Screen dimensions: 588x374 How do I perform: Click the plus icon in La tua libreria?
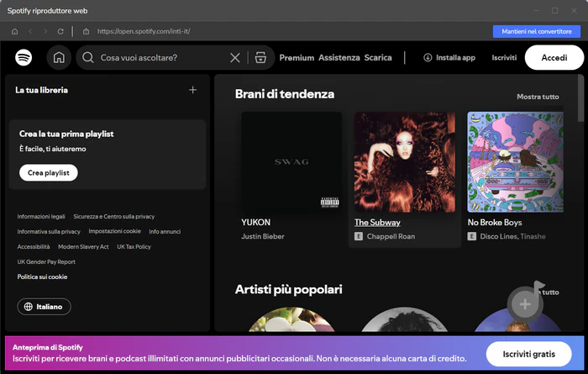click(x=192, y=90)
